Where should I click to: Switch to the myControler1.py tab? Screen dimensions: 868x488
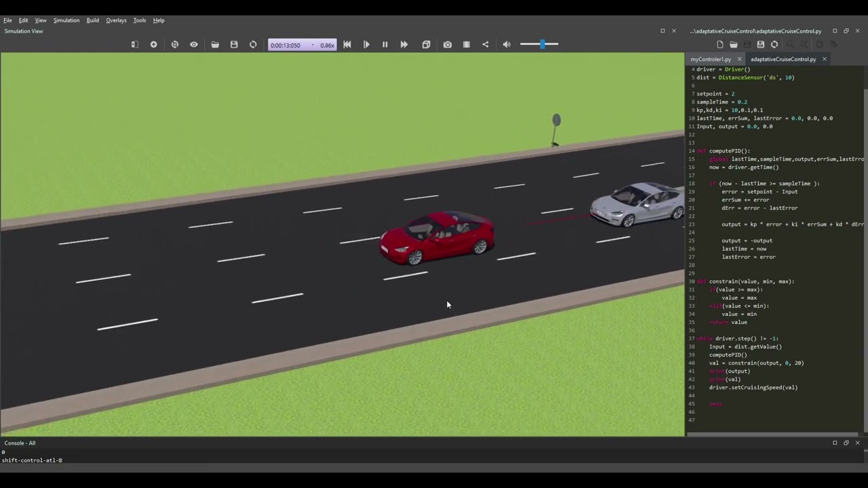point(710,59)
